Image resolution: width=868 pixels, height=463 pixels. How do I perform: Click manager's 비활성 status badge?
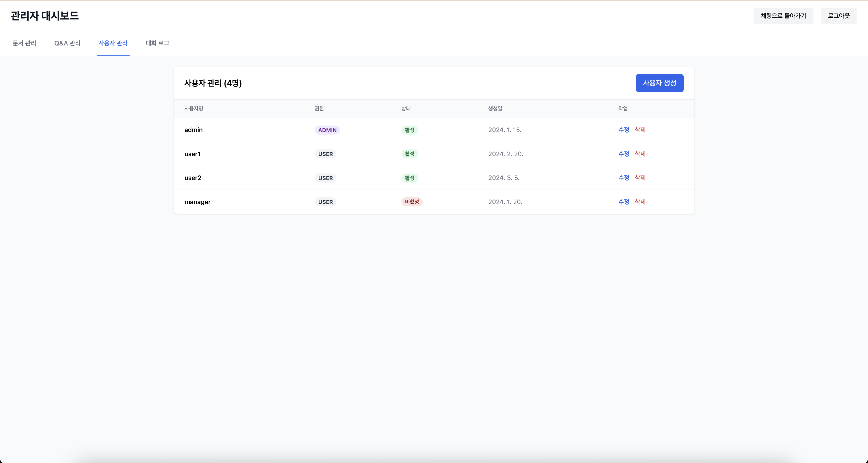411,202
